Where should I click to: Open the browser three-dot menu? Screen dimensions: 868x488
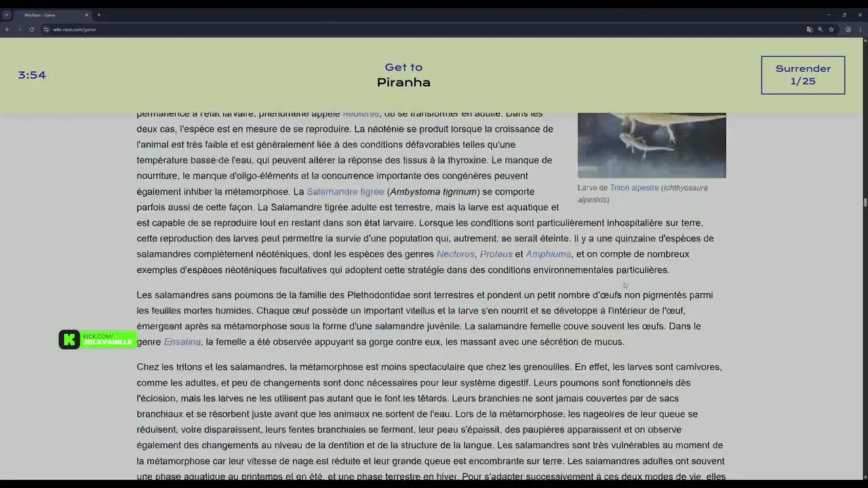[860, 29]
